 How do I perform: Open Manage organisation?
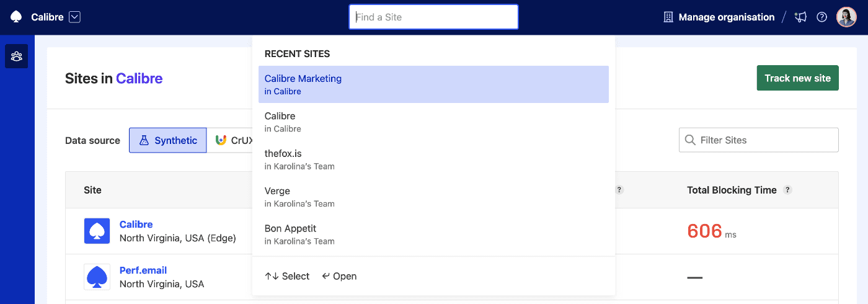point(719,17)
